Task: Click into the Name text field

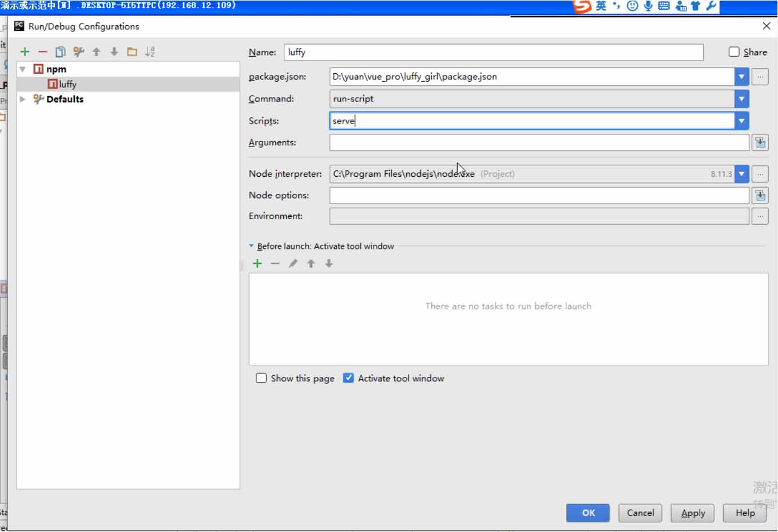Action: (493, 52)
